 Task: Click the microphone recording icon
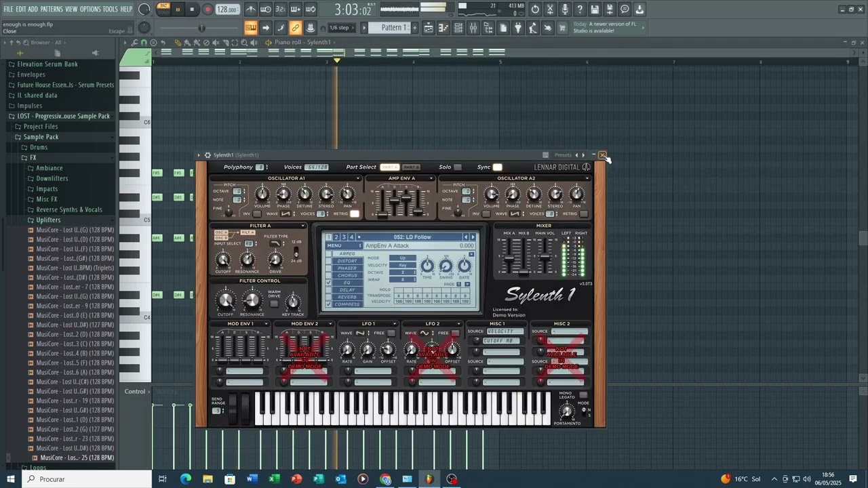[x=565, y=9]
